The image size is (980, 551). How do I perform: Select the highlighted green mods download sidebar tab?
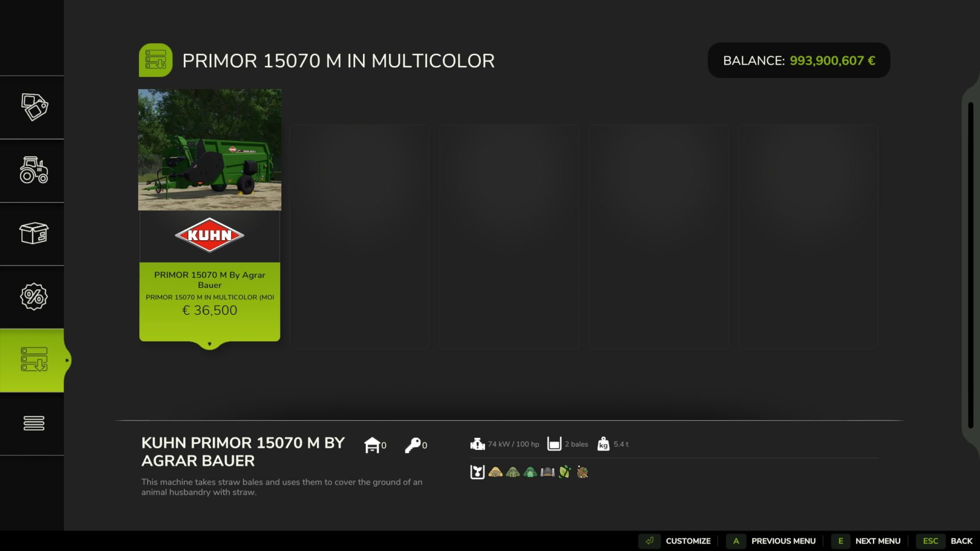tap(34, 360)
